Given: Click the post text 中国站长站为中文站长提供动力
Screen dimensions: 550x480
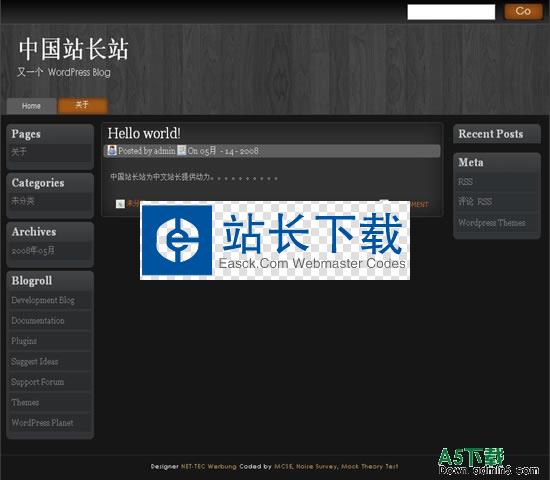Looking at the screenshot, I should 160,177.
